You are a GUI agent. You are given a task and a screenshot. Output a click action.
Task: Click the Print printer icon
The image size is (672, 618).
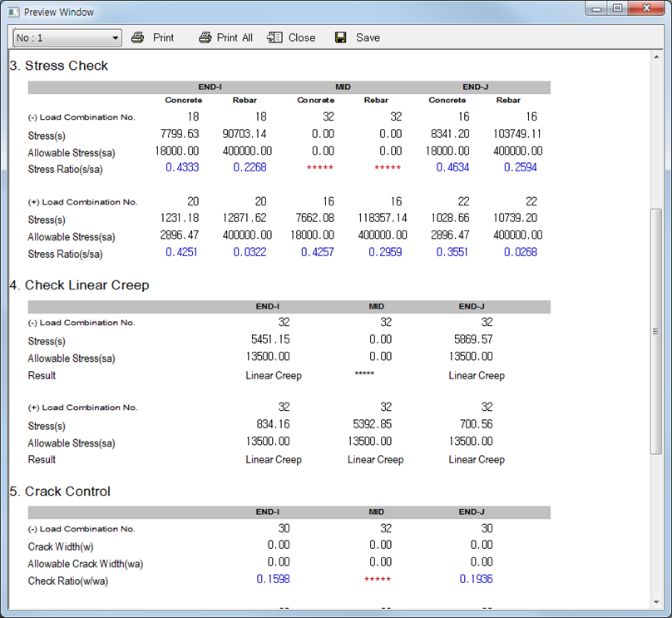[137, 37]
